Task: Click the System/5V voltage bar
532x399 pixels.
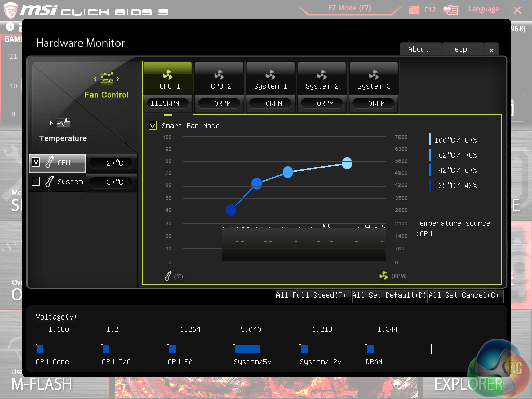Action: coord(247,349)
